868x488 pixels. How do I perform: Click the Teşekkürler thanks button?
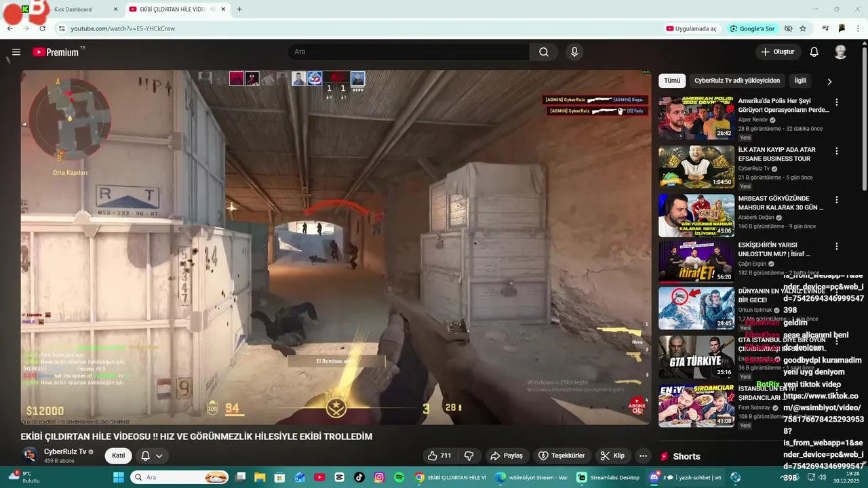pos(561,456)
